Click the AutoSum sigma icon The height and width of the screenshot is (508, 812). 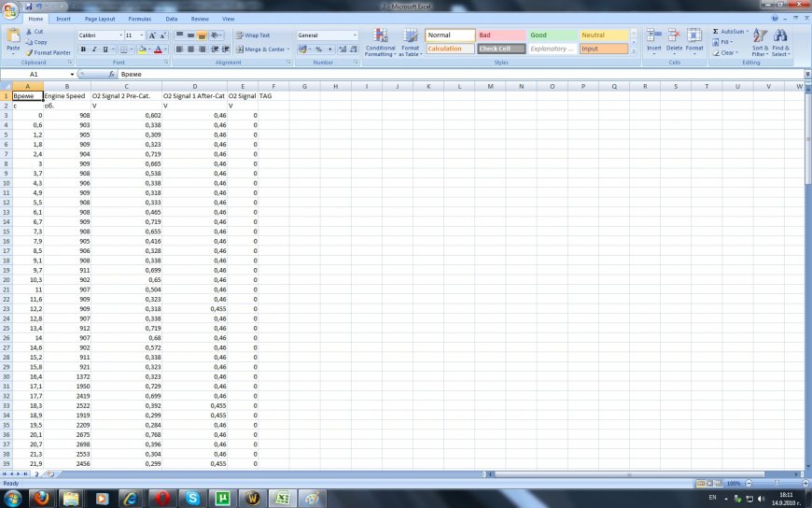coord(716,31)
